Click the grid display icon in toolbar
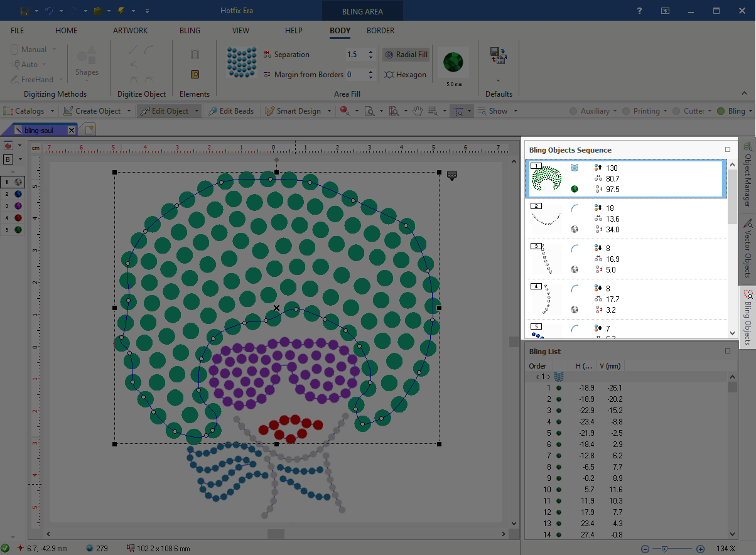756x555 pixels. click(433, 111)
